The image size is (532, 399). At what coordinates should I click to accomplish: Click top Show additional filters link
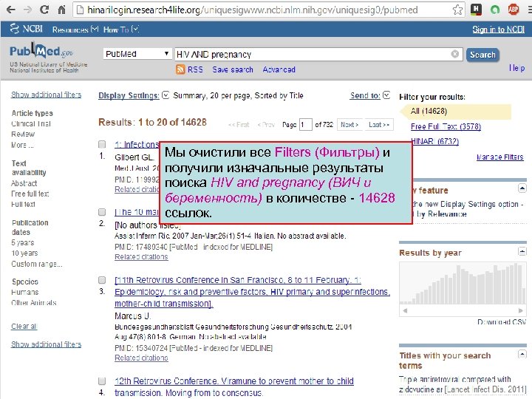coord(46,95)
